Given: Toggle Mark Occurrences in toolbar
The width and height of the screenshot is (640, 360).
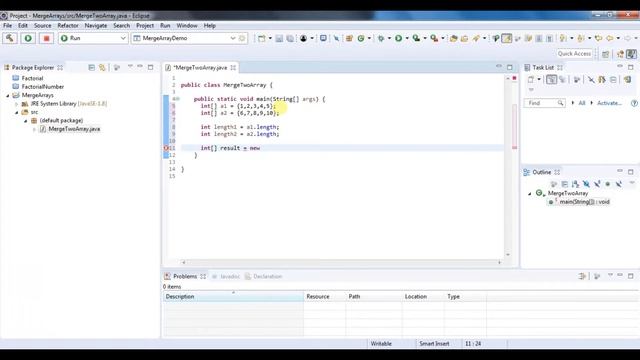Looking at the screenshot, I should [507, 38].
